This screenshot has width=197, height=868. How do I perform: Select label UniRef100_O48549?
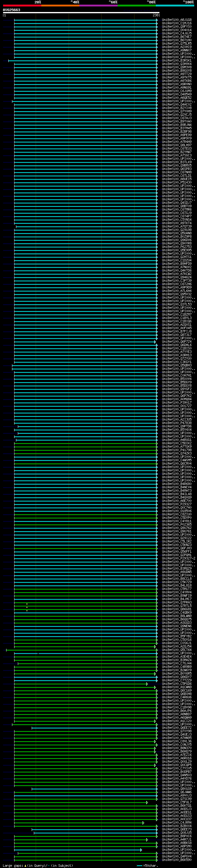click(x=177, y=94)
